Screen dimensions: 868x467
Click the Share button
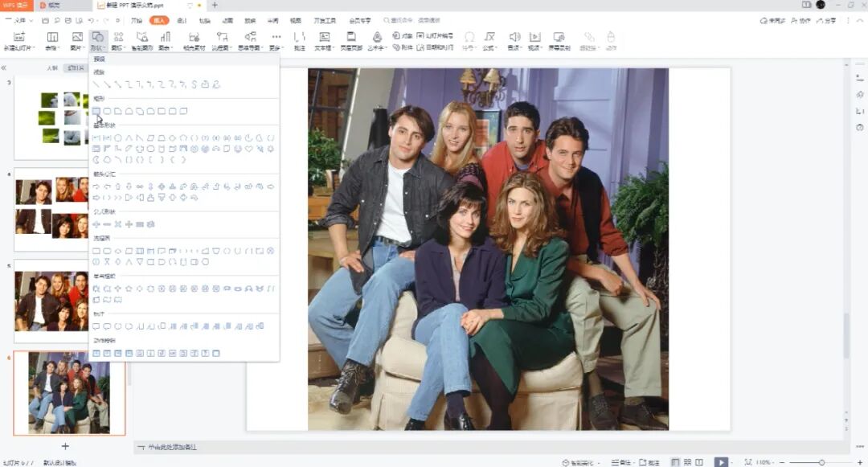826,20
